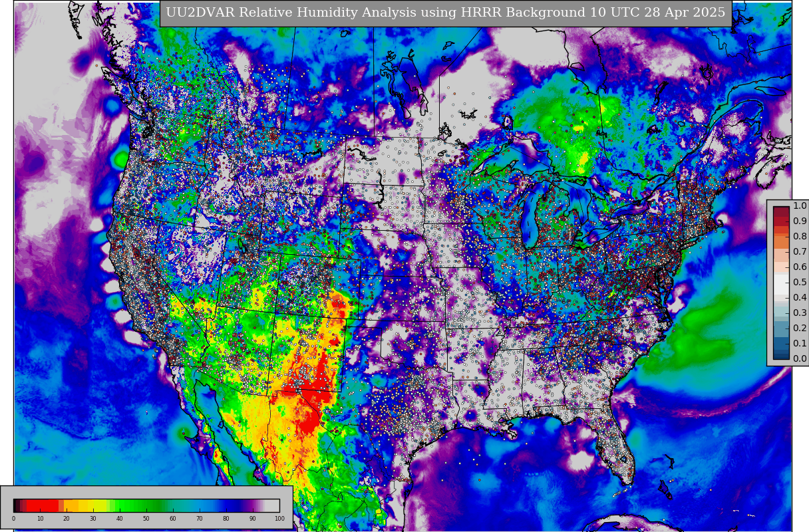
Task: Click the 0.4 label on vertical colorbar
Action: [800, 298]
